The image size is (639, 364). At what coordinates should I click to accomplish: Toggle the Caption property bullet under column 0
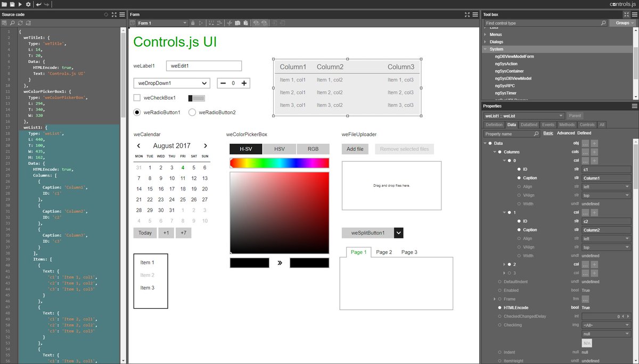pos(518,178)
